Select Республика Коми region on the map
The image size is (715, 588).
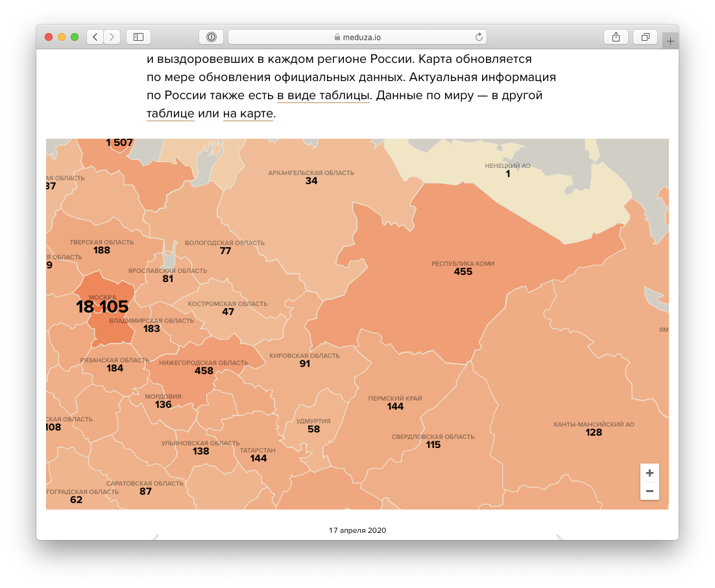click(x=463, y=268)
